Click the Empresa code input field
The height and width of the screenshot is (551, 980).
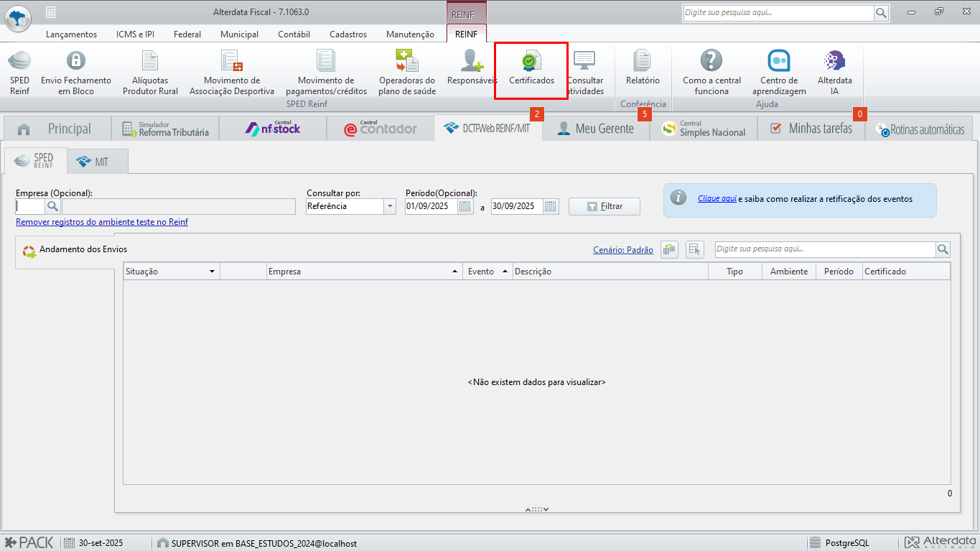(x=30, y=206)
